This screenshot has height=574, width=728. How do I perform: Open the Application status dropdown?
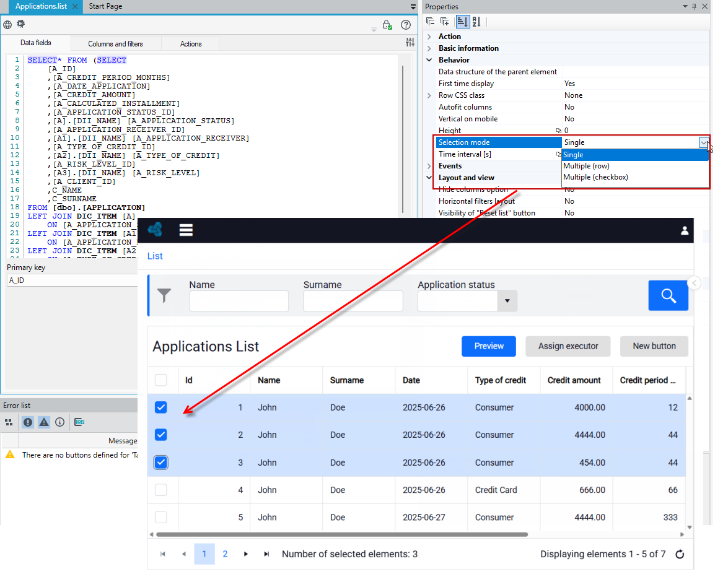[x=507, y=301]
